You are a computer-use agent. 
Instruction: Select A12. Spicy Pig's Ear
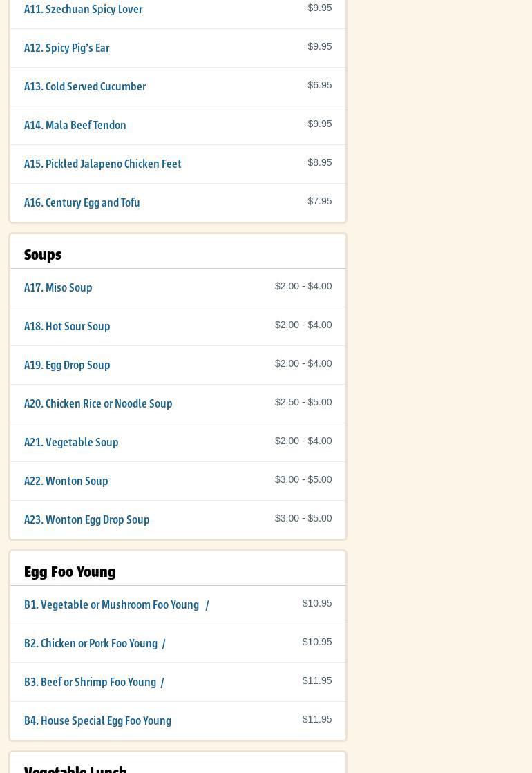pyautogui.click(x=67, y=48)
